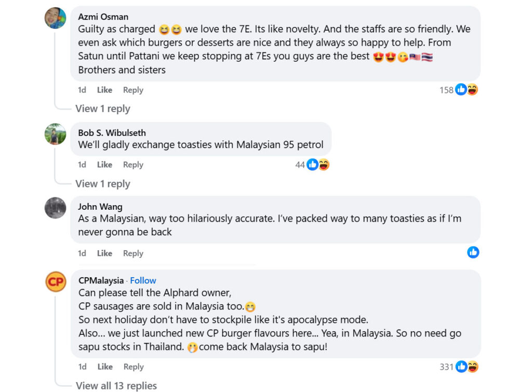The width and height of the screenshot is (532, 392).
Task: View all 13 replies to CPMalaysia
Action: (x=116, y=385)
